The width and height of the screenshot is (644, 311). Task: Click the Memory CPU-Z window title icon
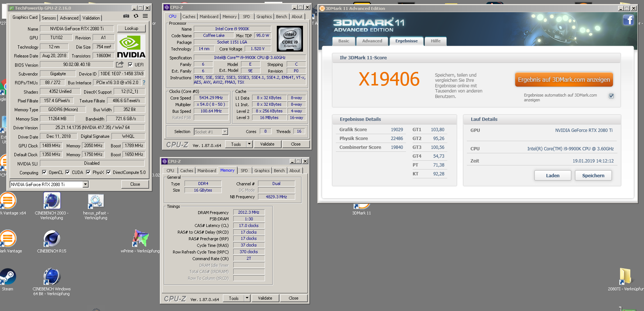tap(165, 161)
